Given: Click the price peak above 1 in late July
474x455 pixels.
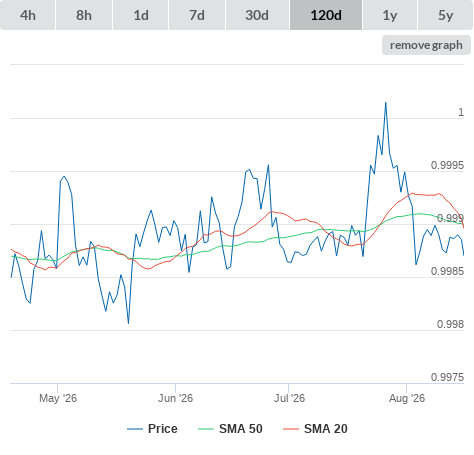Looking at the screenshot, I should coord(386,103).
